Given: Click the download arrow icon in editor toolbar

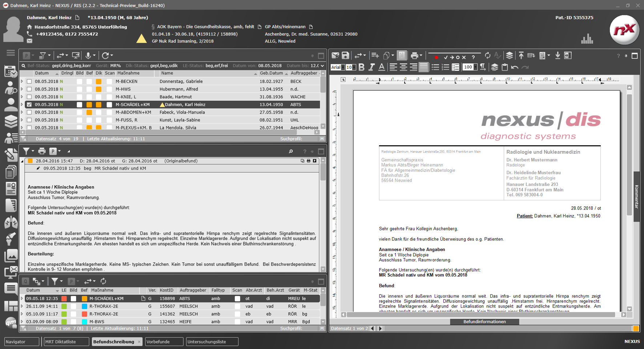Looking at the screenshot, I should point(558,56).
